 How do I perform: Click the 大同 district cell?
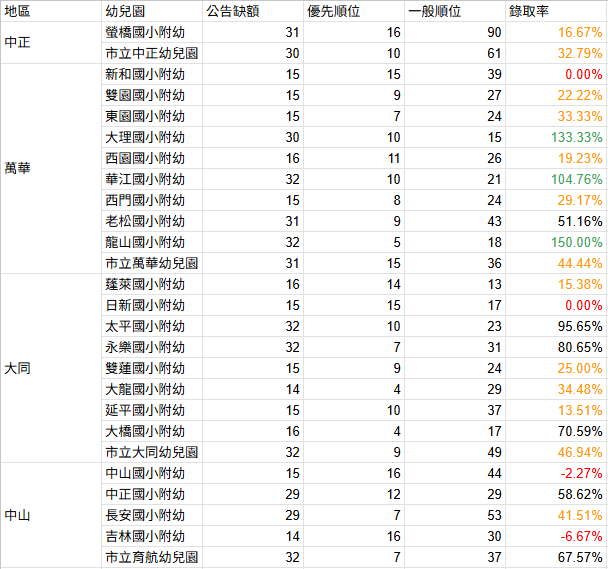point(51,368)
